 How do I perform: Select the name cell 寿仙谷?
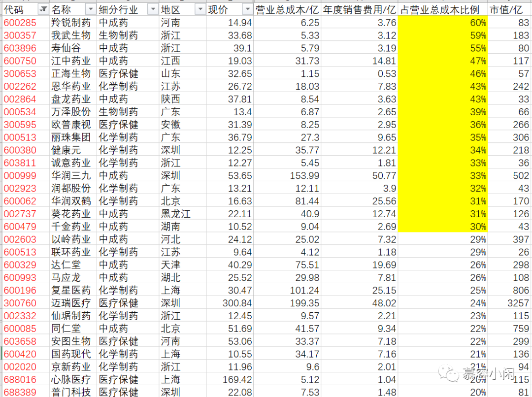[x=73, y=48]
